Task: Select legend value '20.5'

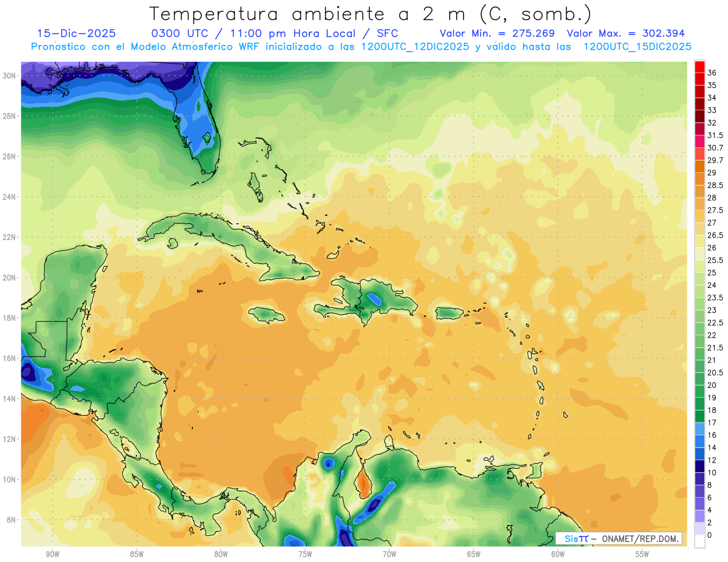Action: click(715, 372)
